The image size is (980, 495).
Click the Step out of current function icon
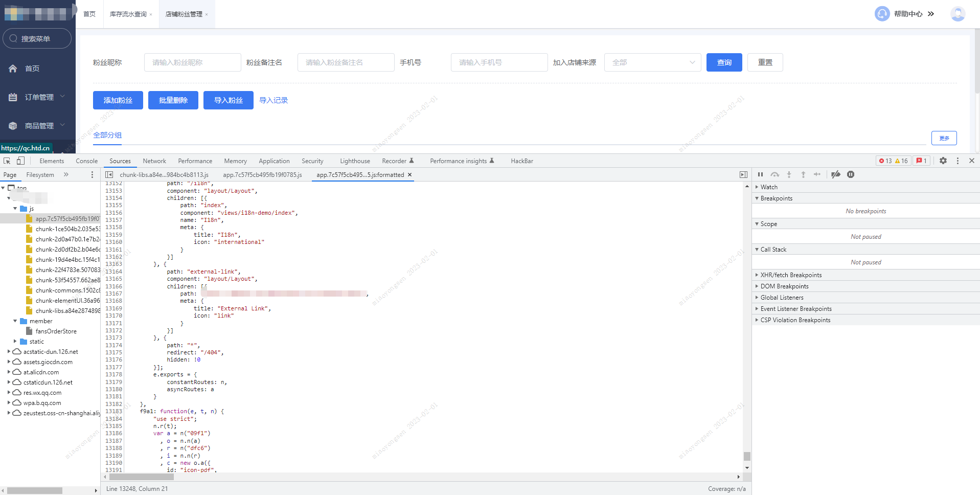tap(803, 174)
